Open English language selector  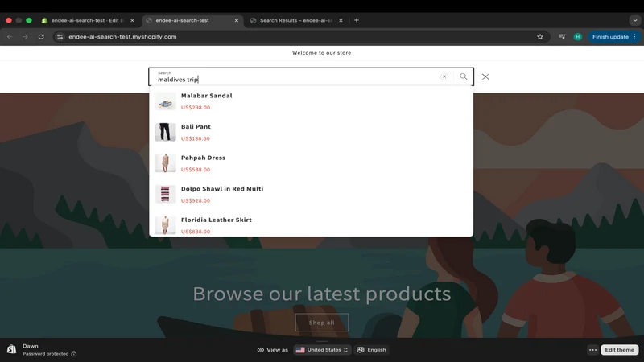click(x=372, y=350)
